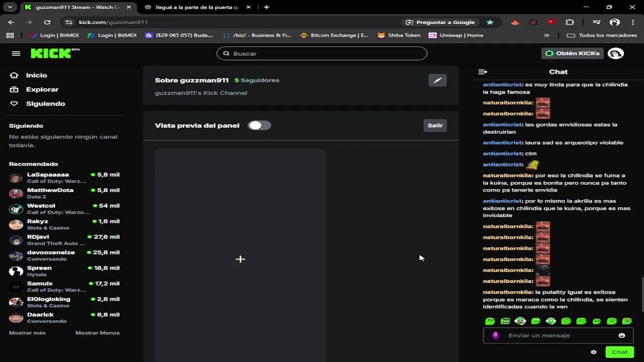Focus the Buscar search field
Image resolution: width=644 pixels, height=362 pixels.
pyautogui.click(x=322, y=53)
